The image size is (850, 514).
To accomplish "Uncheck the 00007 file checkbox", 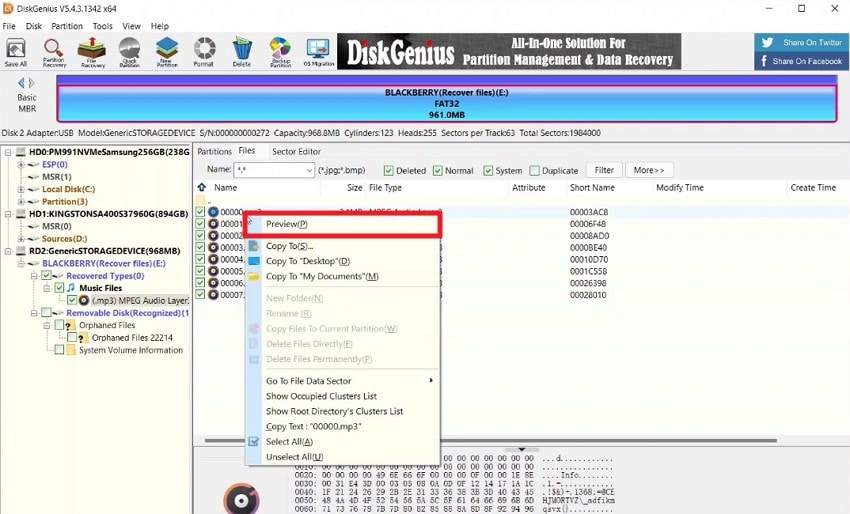I will pos(200,294).
